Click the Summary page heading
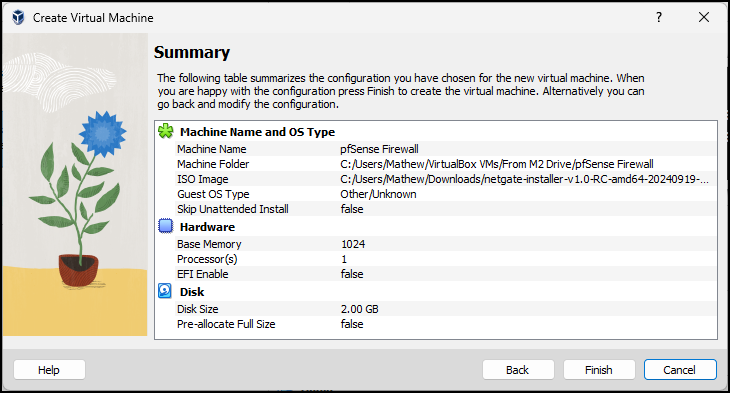The image size is (730, 393). click(x=192, y=52)
